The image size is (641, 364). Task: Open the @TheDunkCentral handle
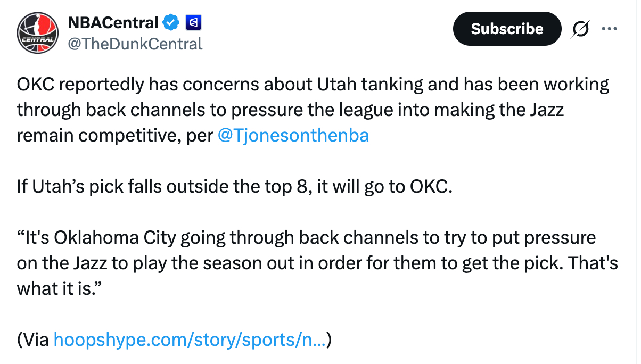coord(135,44)
